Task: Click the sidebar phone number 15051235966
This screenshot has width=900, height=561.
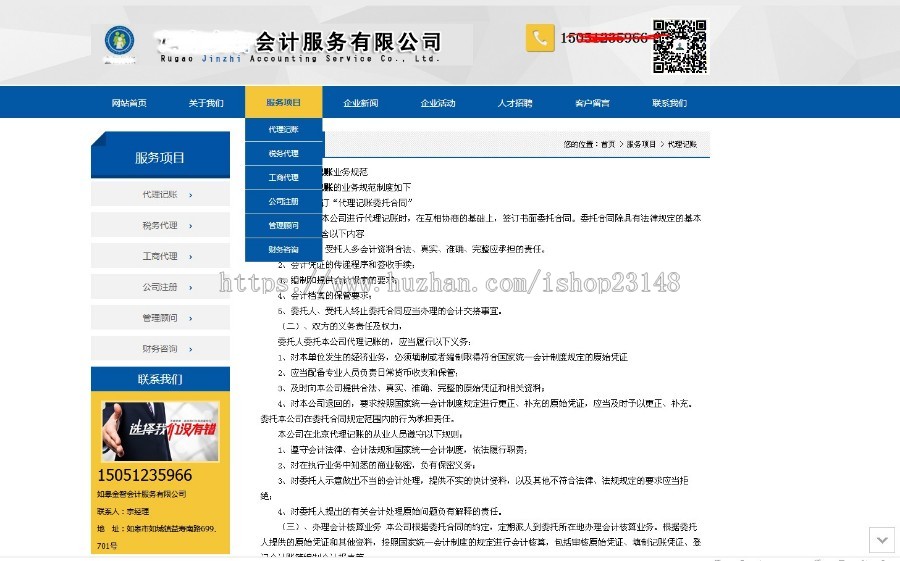Action: [145, 475]
